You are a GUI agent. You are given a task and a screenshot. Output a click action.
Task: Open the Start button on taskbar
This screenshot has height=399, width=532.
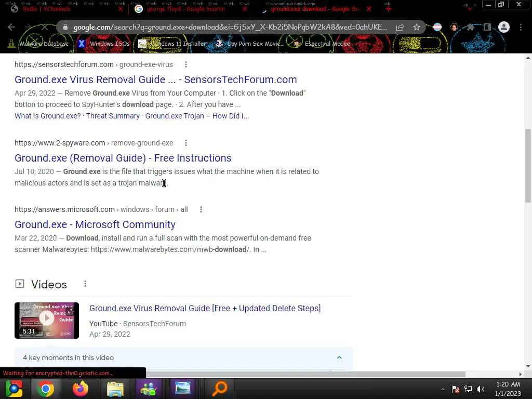click(14, 389)
